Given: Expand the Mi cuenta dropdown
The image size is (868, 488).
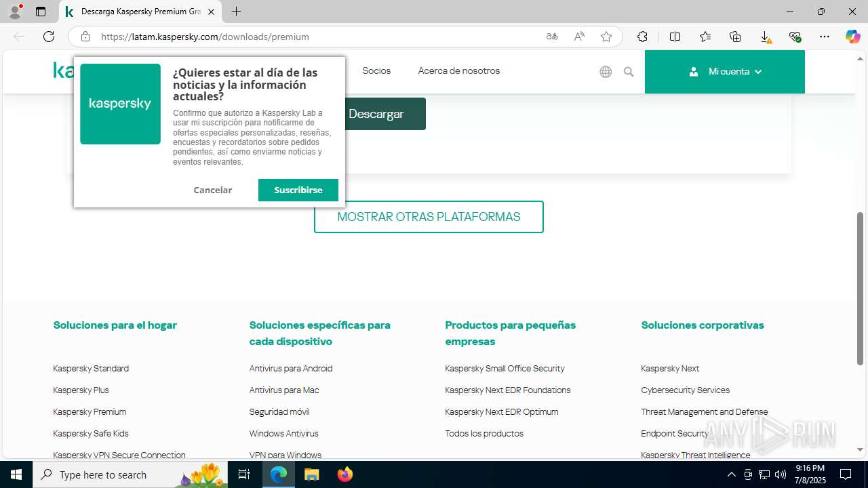Looking at the screenshot, I should [725, 71].
